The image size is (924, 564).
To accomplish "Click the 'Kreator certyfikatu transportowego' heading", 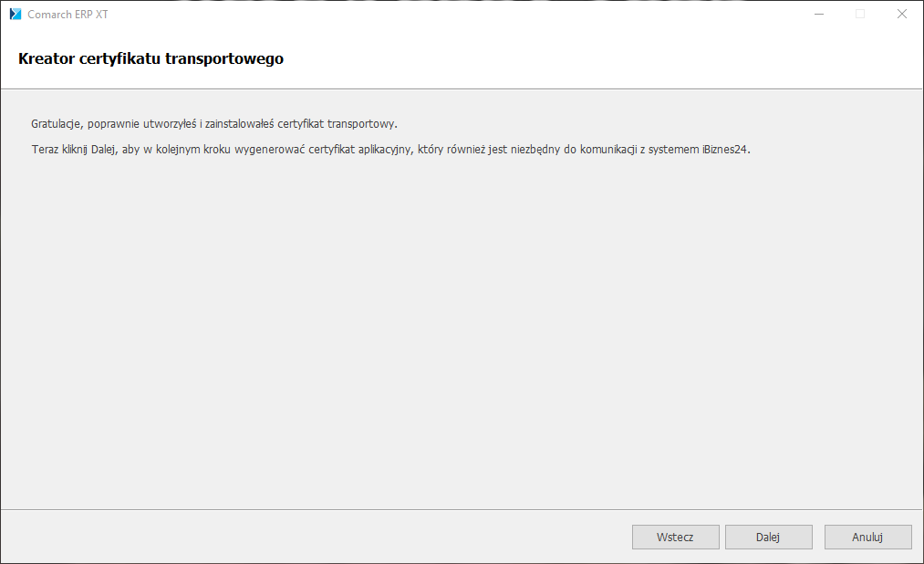I will click(x=151, y=58).
